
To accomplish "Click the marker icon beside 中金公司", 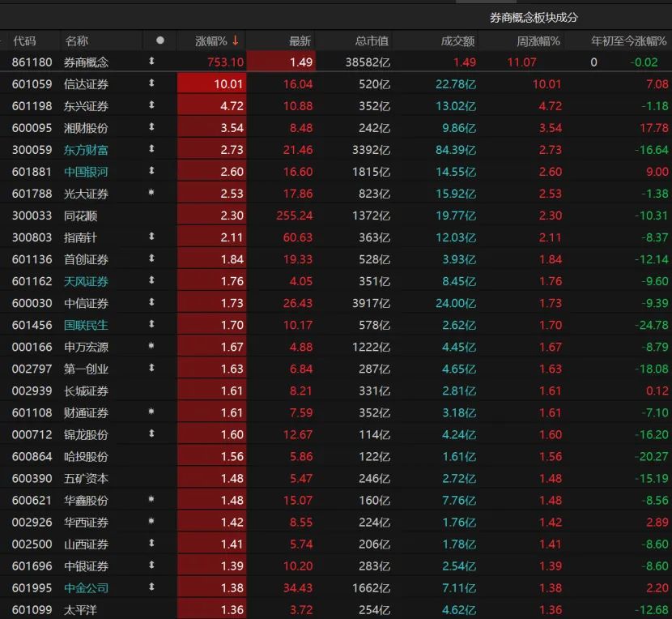I will (x=151, y=587).
